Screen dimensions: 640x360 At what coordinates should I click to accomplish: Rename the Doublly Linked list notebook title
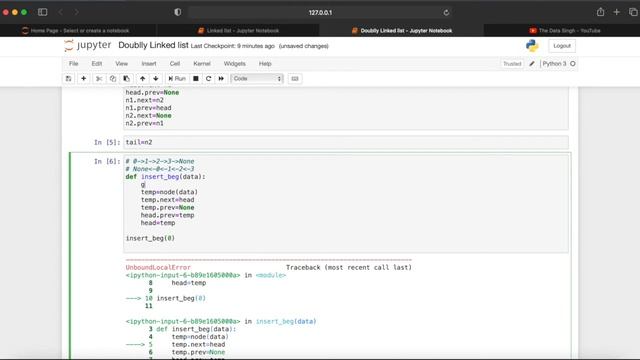click(x=153, y=45)
